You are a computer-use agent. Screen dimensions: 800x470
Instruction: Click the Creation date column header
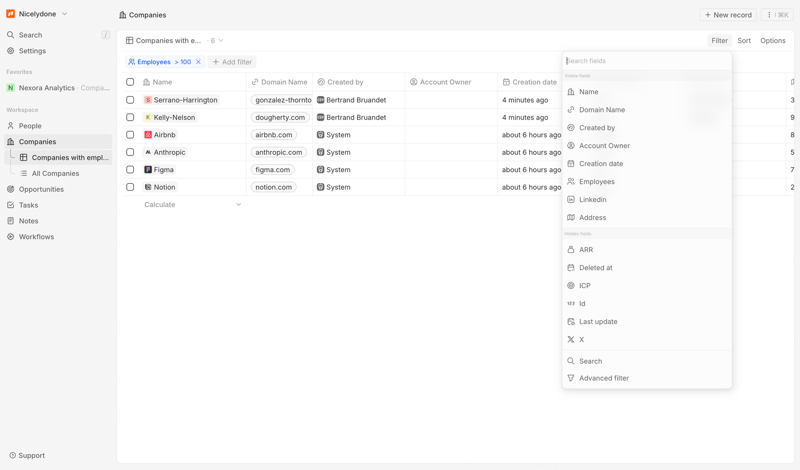point(531,82)
